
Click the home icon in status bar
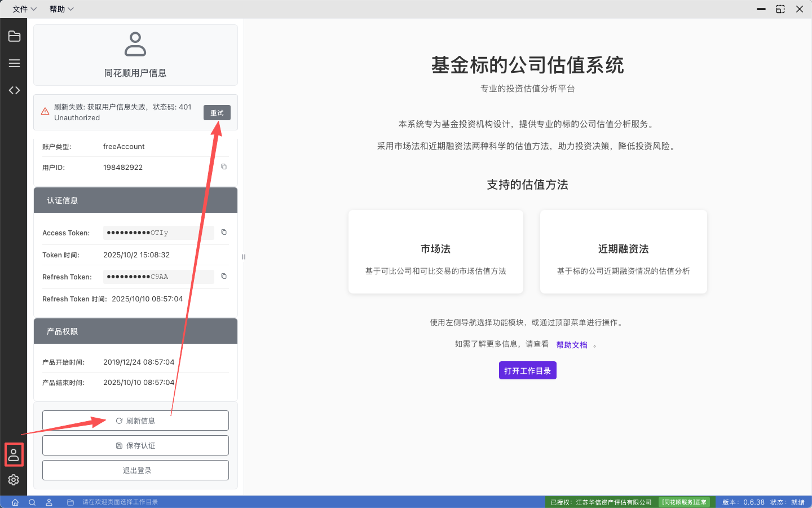[15, 502]
